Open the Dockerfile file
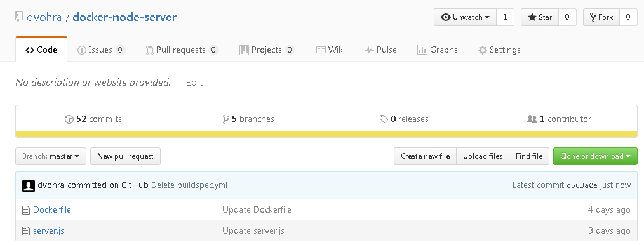This screenshot has width=644, height=245. click(x=51, y=209)
